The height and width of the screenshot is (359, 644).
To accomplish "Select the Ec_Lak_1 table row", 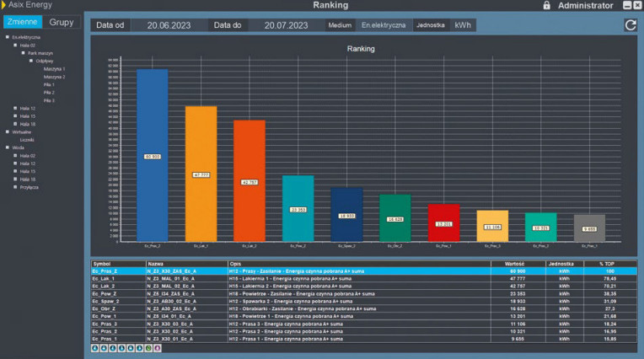I will [364, 278].
